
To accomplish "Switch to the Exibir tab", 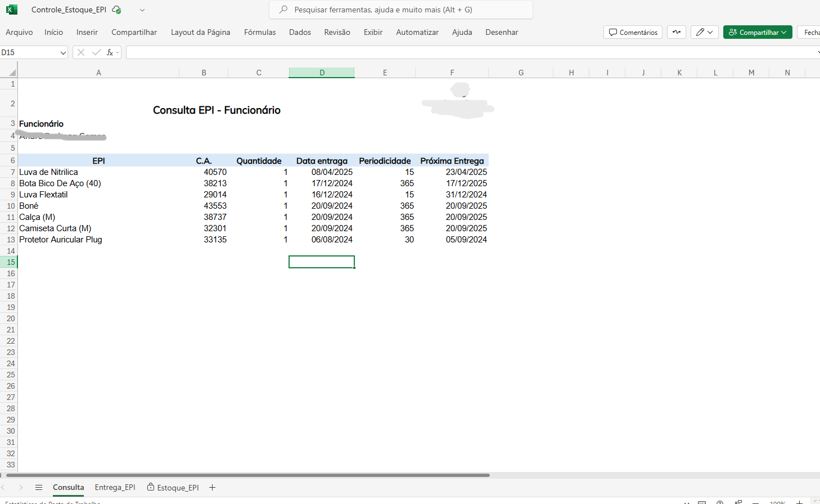I will pyautogui.click(x=373, y=32).
